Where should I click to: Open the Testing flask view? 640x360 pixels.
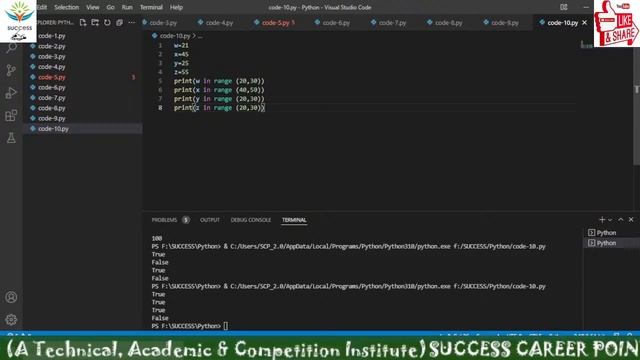pos(11,138)
